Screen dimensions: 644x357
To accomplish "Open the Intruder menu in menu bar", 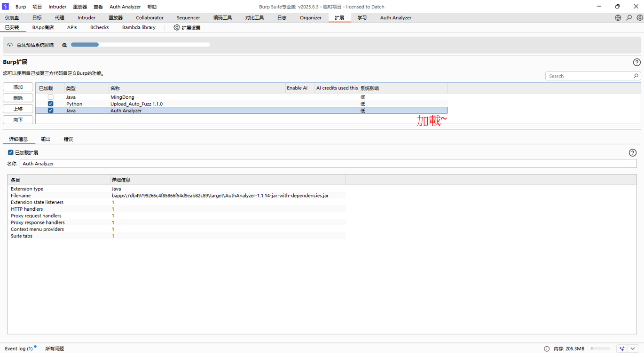I will pos(57,7).
